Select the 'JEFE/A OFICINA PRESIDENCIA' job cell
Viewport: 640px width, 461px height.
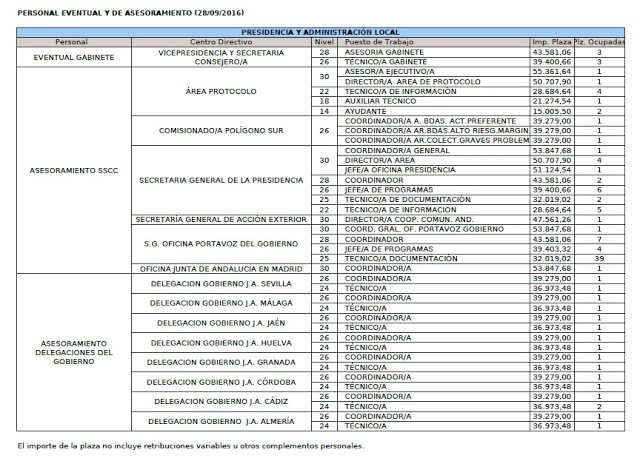[389, 170]
